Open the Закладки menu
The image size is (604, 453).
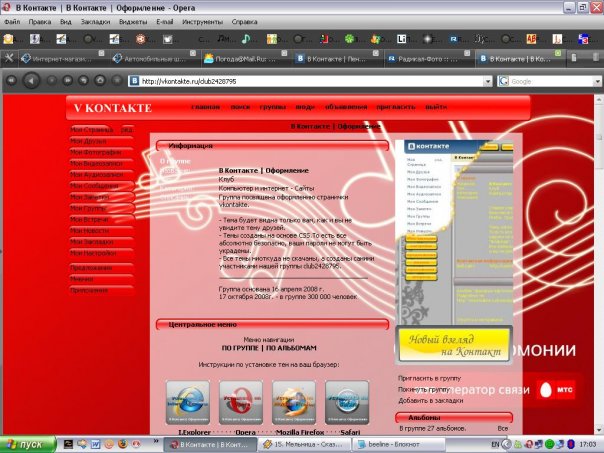[96, 22]
